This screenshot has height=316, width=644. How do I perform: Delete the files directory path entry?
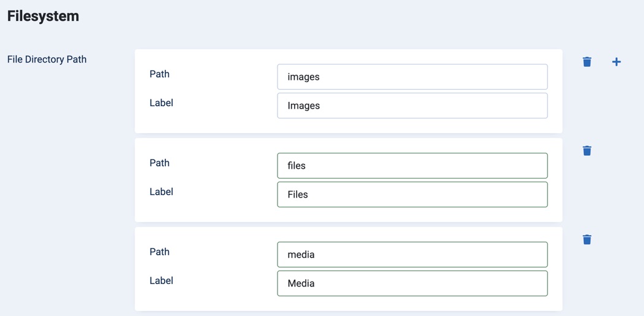(x=587, y=150)
